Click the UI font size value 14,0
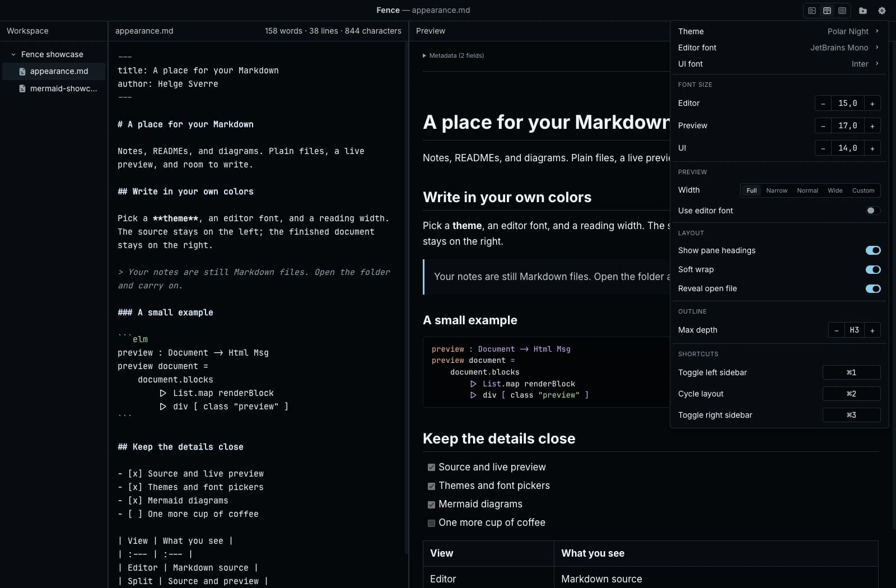 pos(848,148)
